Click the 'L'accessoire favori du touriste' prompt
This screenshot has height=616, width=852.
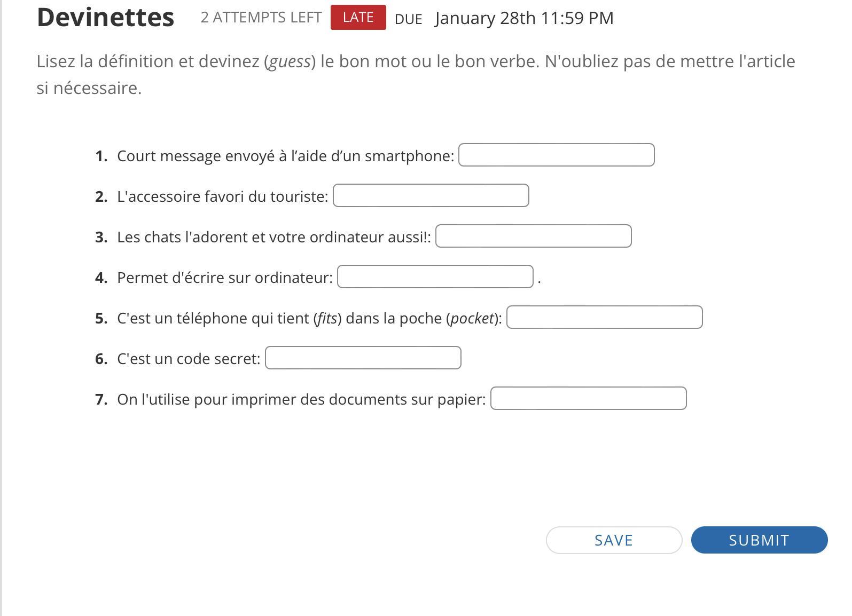click(x=222, y=196)
